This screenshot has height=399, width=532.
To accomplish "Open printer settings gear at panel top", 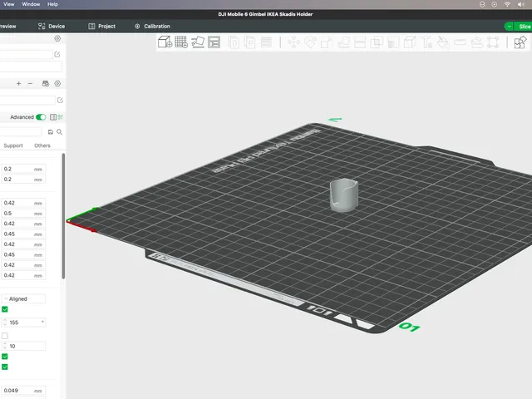I will tap(57, 39).
